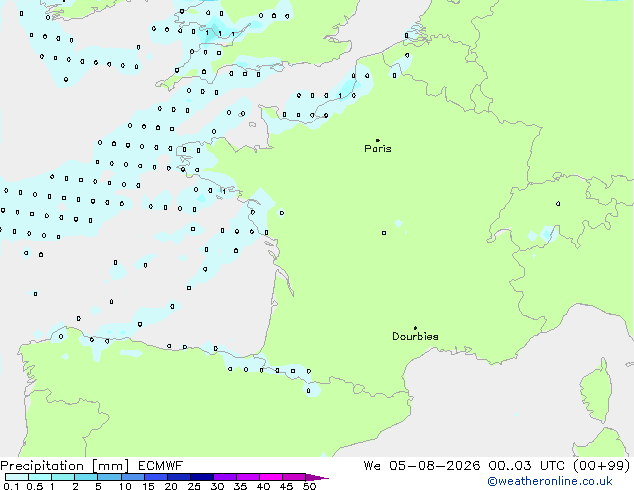Click the 25 to 30 dark blue swatch
This screenshot has height=490, width=634.
click(x=201, y=477)
